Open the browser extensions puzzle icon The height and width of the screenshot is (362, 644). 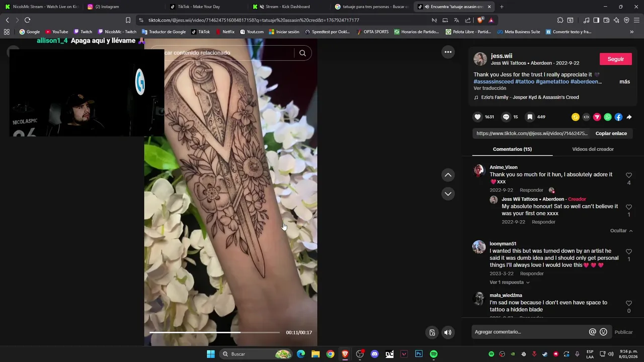[x=560, y=20]
